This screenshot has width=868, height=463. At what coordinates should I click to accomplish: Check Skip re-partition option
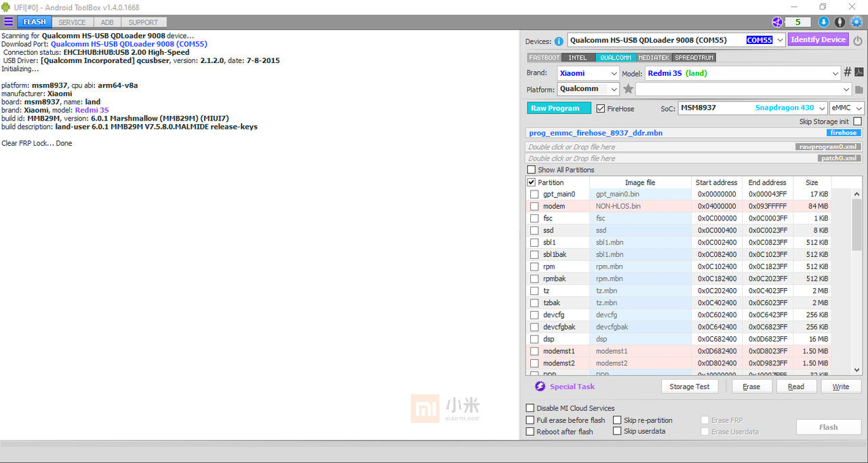tap(617, 420)
